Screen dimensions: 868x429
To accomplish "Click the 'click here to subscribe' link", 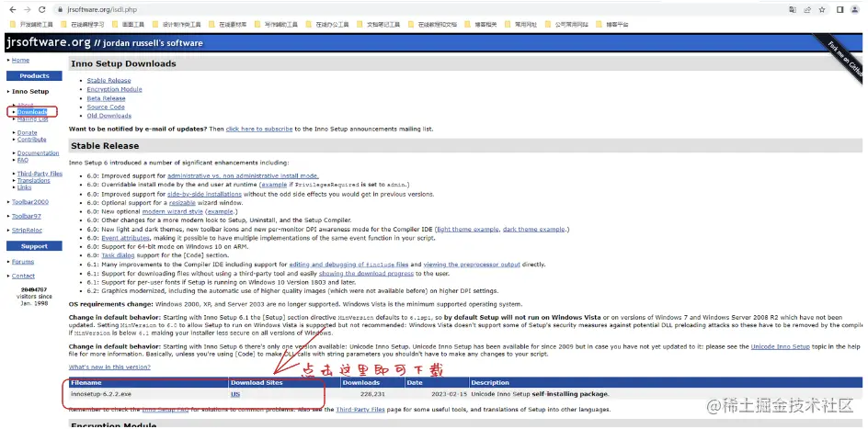I will click(259, 129).
